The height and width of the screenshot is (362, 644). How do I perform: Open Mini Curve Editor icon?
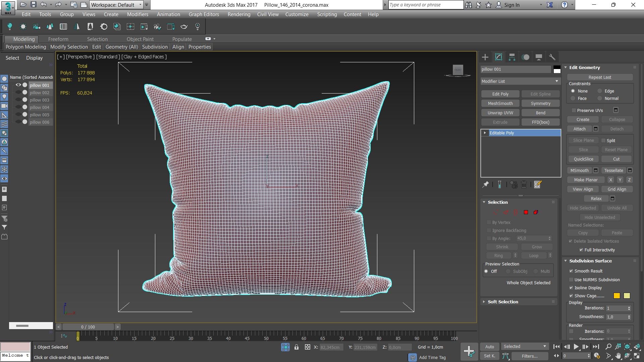pyautogui.click(x=64, y=336)
